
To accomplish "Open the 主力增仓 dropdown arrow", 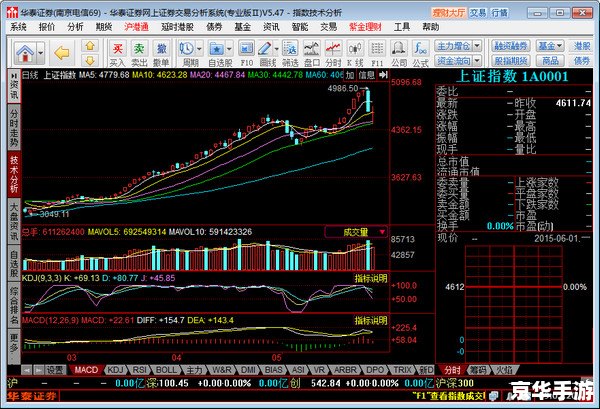I will 477,46.
